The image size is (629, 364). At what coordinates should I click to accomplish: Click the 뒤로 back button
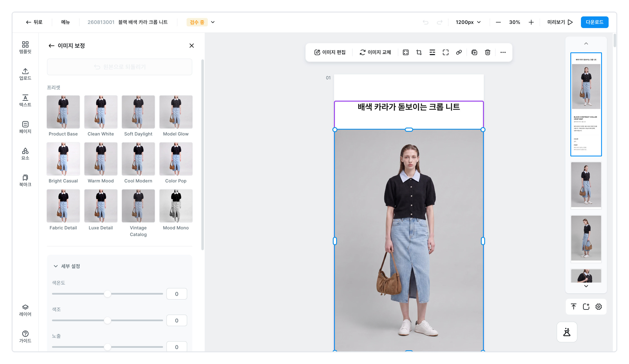coord(34,22)
